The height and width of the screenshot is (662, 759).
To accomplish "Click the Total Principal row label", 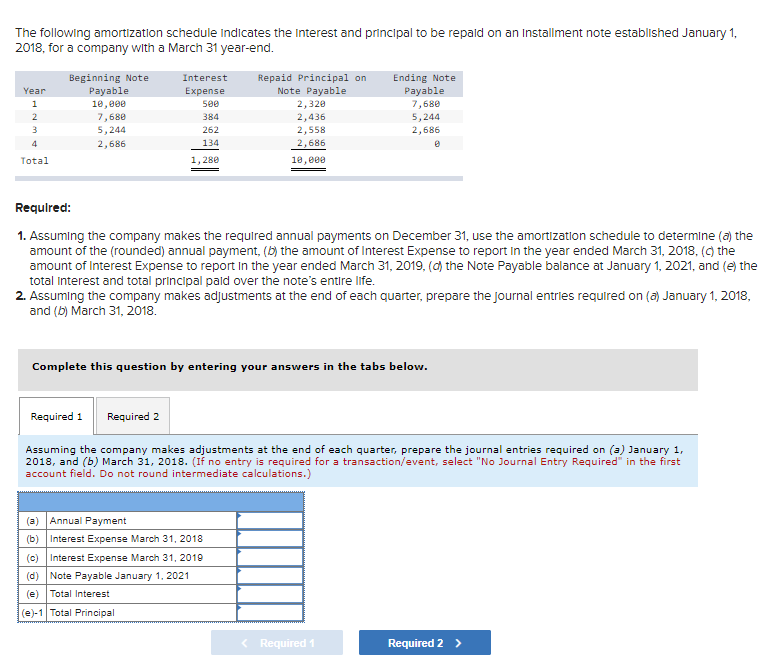I will tap(82, 613).
